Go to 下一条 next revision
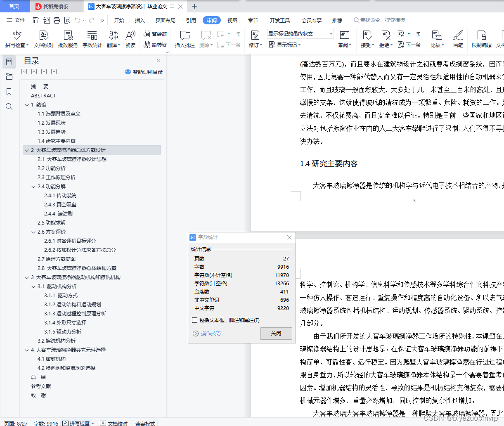 pyautogui.click(x=409, y=45)
